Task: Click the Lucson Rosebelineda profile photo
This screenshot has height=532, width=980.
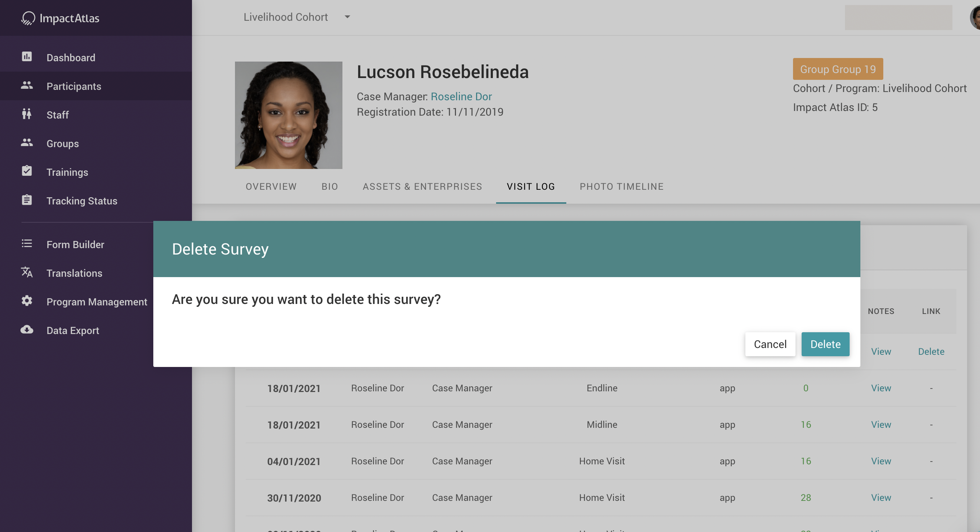Action: 288,115
